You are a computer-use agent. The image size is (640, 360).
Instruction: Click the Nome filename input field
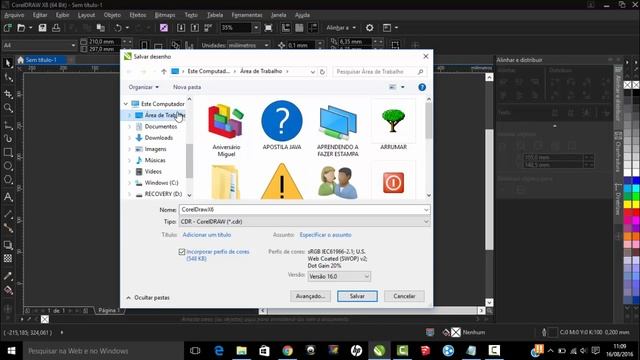click(x=300, y=209)
